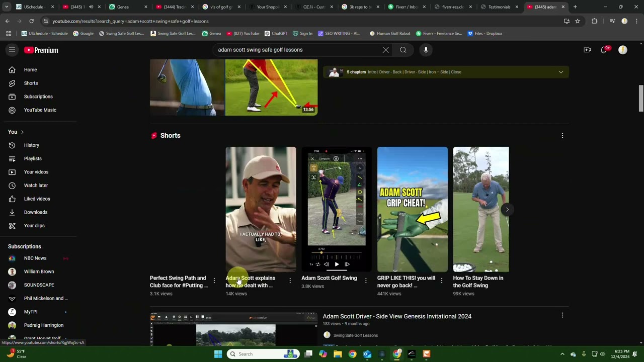The height and width of the screenshot is (362, 644).
Task: Run search with magnifier button
Action: pos(403,50)
